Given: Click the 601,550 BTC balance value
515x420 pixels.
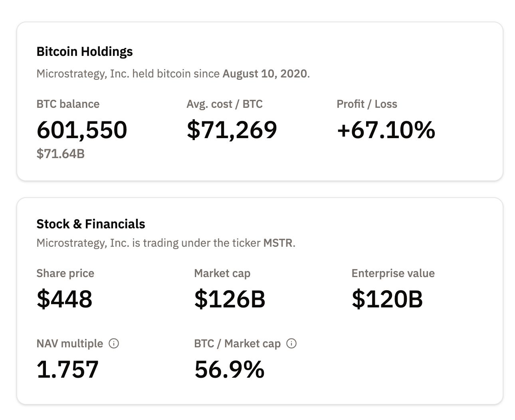Looking at the screenshot, I should [82, 130].
